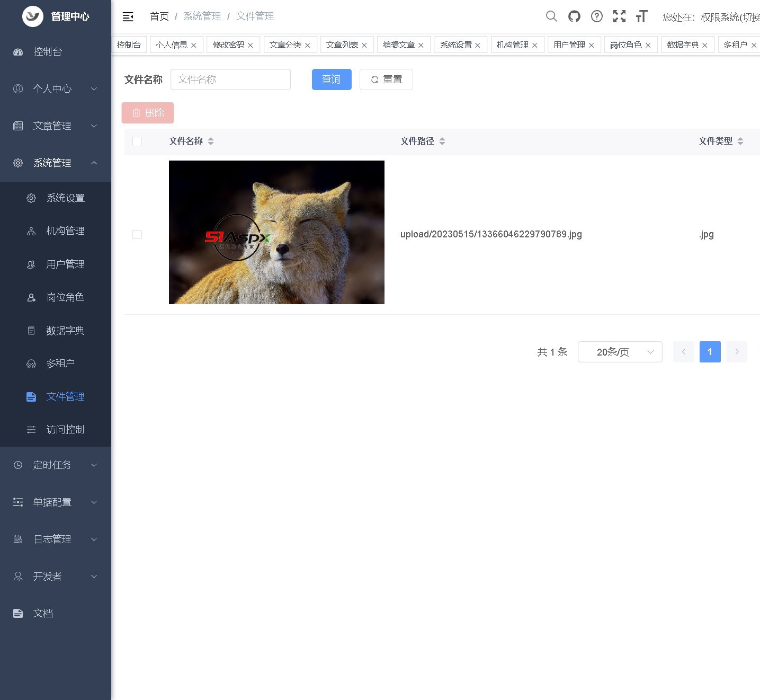Click the help question mark icon
760x700 pixels.
pos(597,16)
